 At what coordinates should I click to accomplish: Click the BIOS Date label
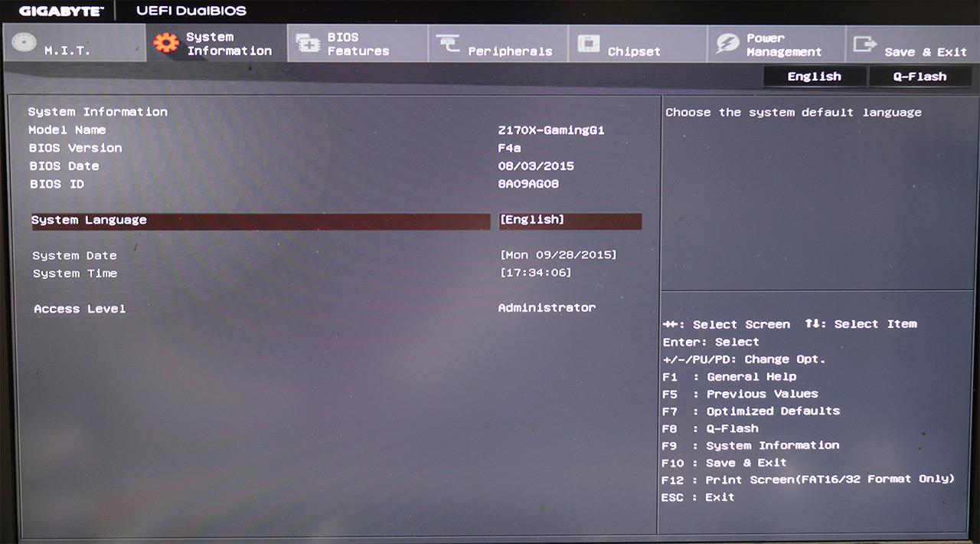[x=64, y=166]
